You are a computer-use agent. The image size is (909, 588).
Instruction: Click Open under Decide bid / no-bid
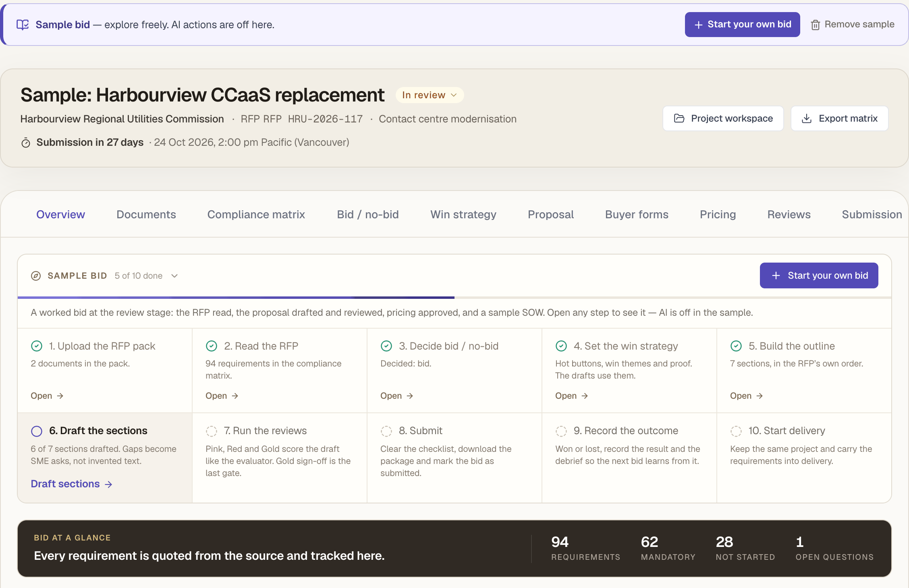coord(397,396)
